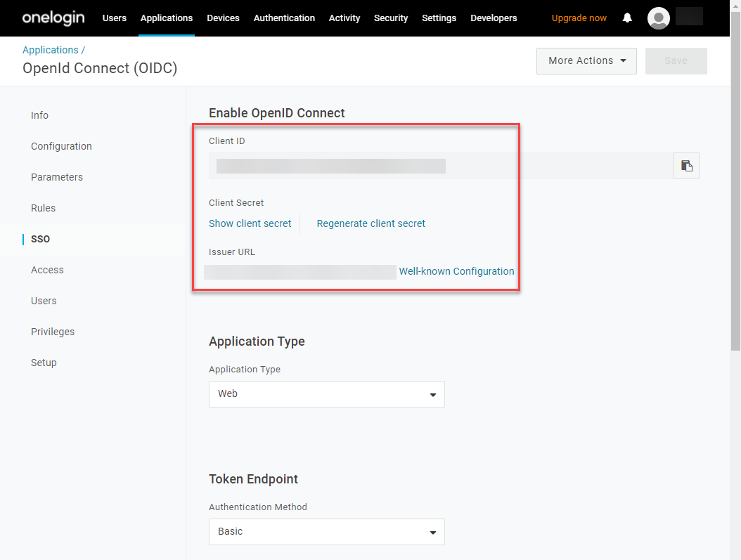741x560 pixels.
Task: Open the Security menu
Action: click(391, 18)
